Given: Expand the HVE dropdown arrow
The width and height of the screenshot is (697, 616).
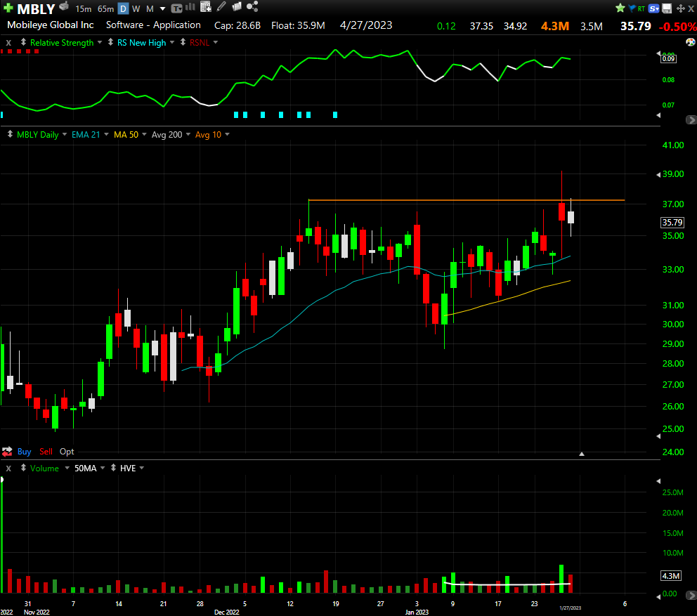Looking at the screenshot, I should (142, 468).
